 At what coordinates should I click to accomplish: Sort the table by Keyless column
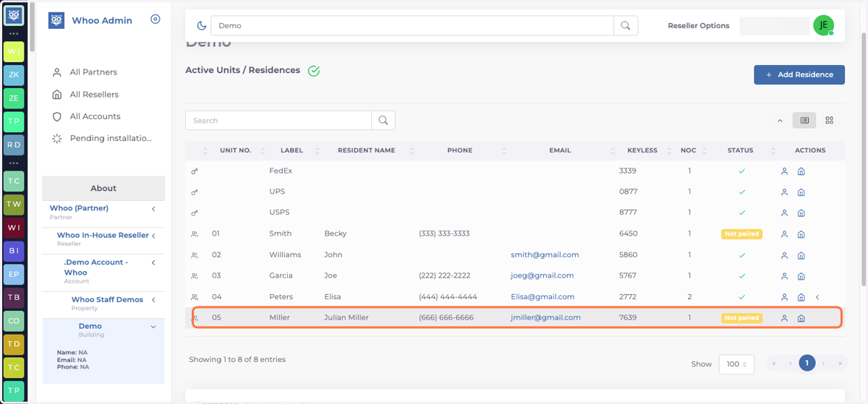point(642,150)
